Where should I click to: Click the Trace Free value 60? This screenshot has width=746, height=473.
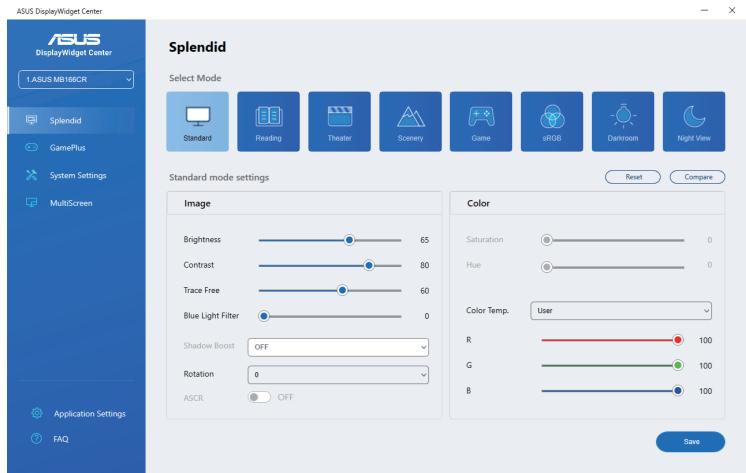coord(424,291)
